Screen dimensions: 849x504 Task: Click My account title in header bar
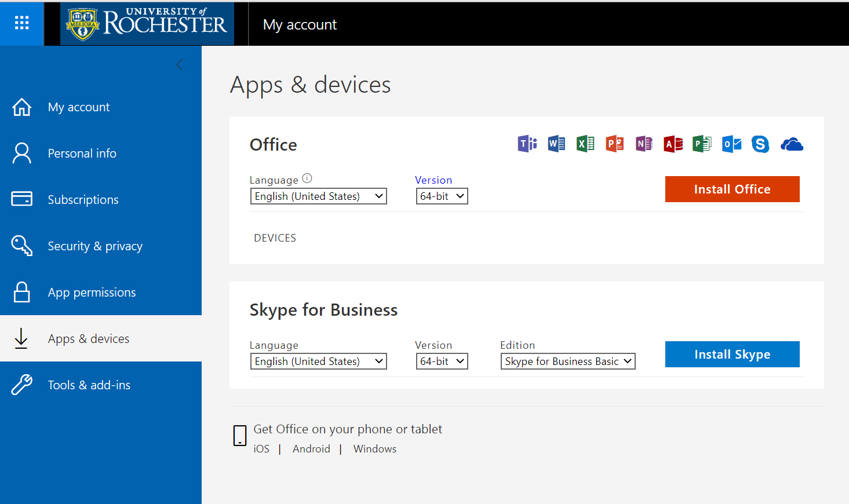click(300, 25)
